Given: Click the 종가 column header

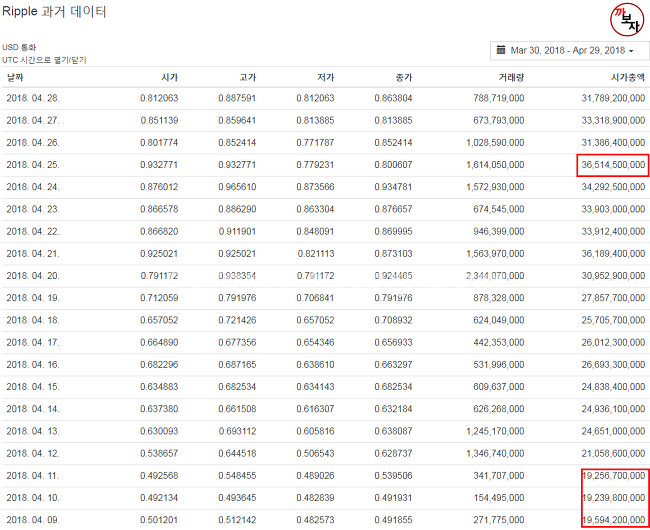Looking at the screenshot, I should 404,77.
